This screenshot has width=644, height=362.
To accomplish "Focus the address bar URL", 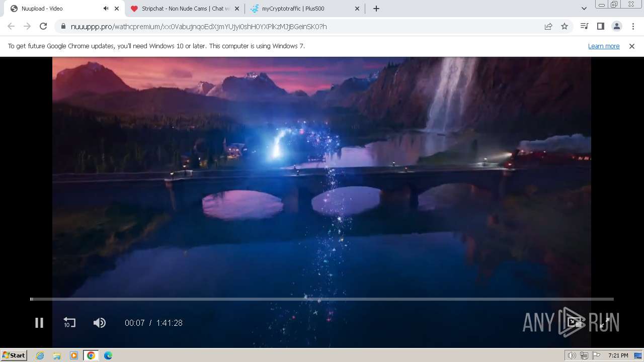I will [199, 27].
